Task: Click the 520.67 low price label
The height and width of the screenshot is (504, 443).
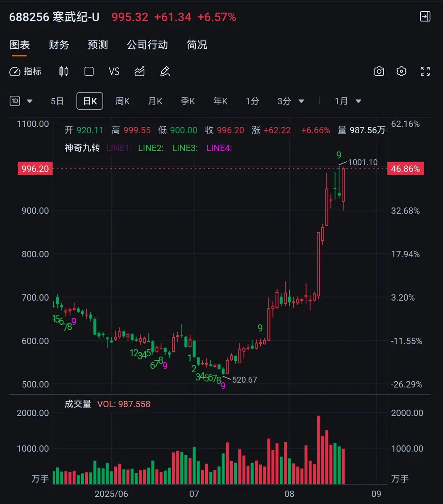Action: tap(245, 380)
